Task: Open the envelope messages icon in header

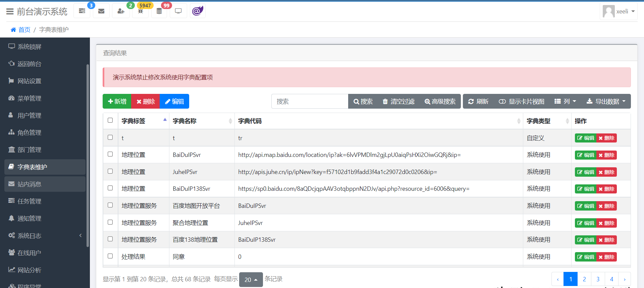Action: pyautogui.click(x=101, y=11)
